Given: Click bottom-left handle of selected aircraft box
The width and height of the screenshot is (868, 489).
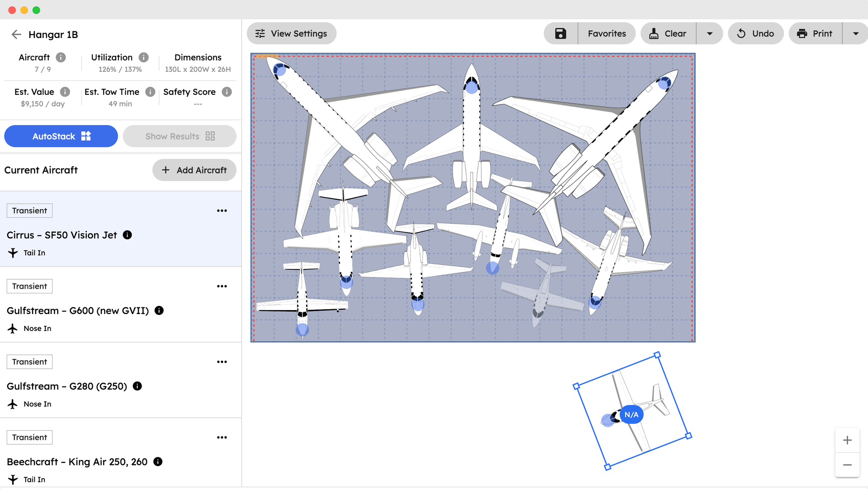Looking at the screenshot, I should [608, 467].
